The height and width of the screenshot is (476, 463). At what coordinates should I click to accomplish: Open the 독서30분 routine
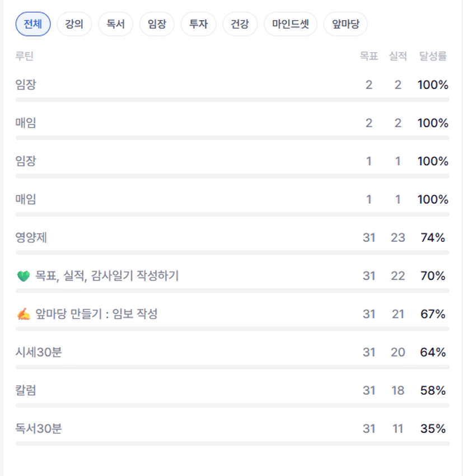[x=39, y=429]
